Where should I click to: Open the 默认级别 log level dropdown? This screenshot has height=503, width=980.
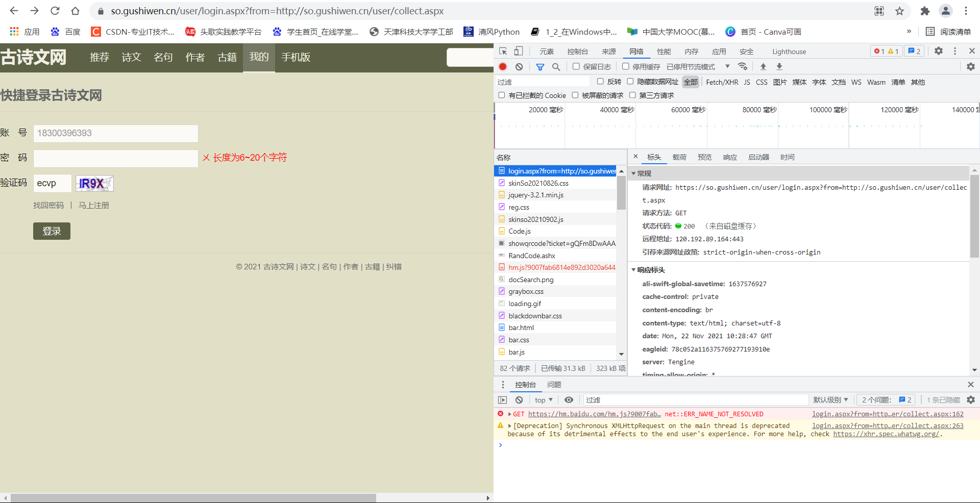(x=830, y=400)
